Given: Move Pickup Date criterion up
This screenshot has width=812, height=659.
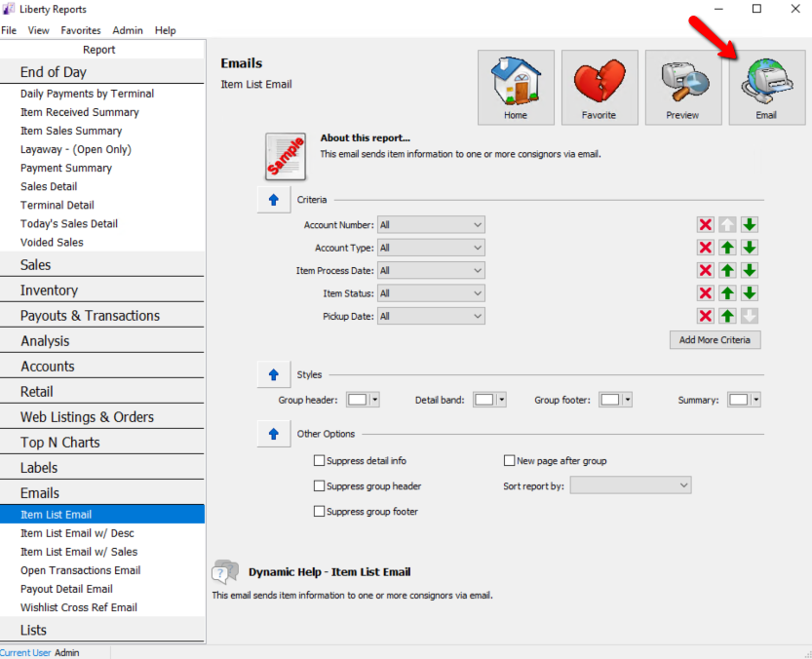Looking at the screenshot, I should coord(727,316).
